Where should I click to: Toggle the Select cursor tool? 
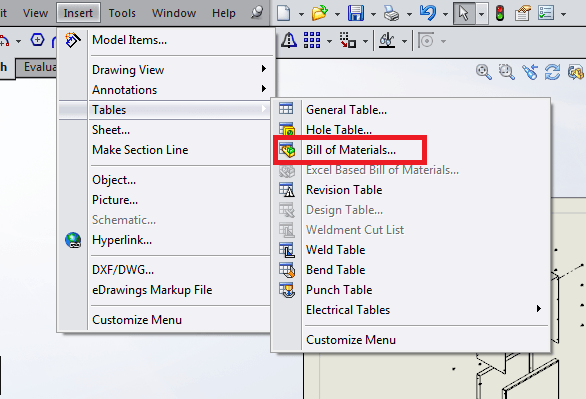(x=464, y=13)
